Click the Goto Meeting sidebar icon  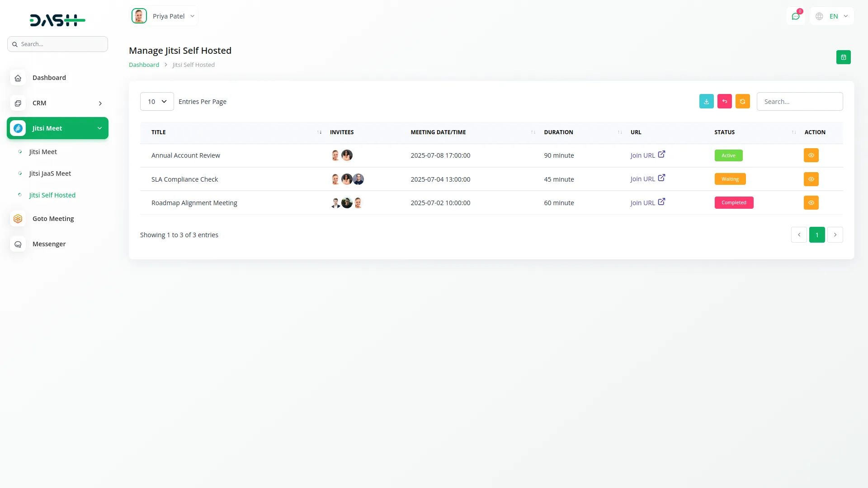(x=18, y=219)
